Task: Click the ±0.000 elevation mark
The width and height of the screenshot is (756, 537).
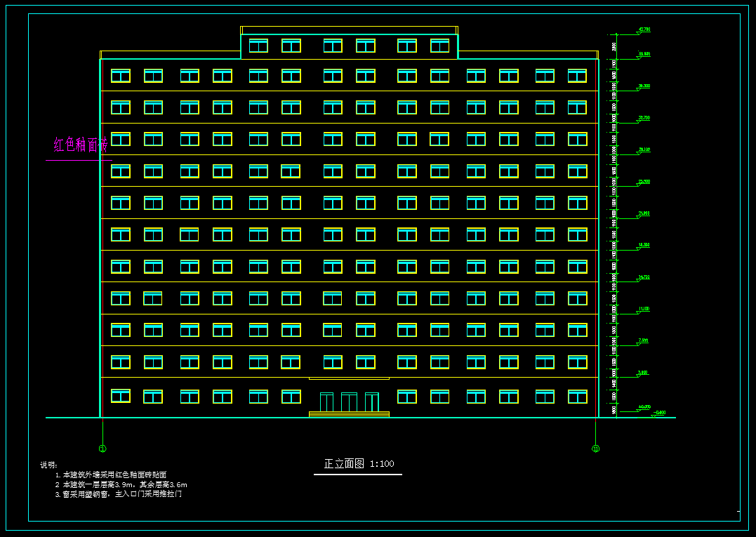Action: (644, 407)
